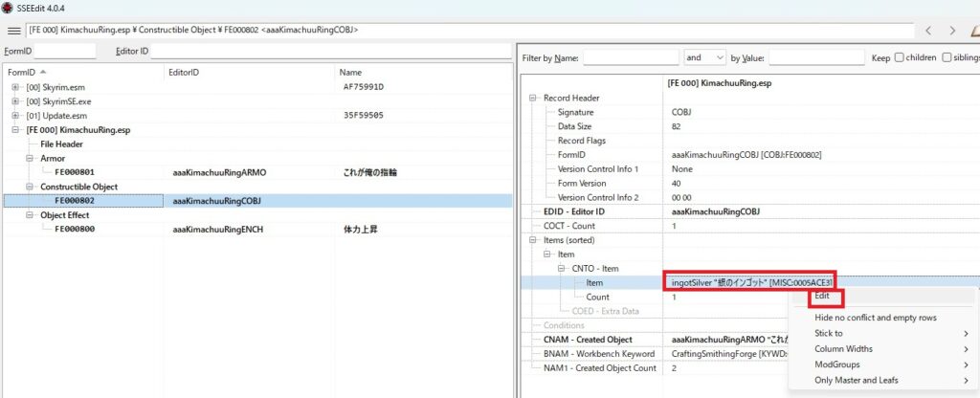
Task: Expand the Update.esm tree node
Action: (15, 116)
